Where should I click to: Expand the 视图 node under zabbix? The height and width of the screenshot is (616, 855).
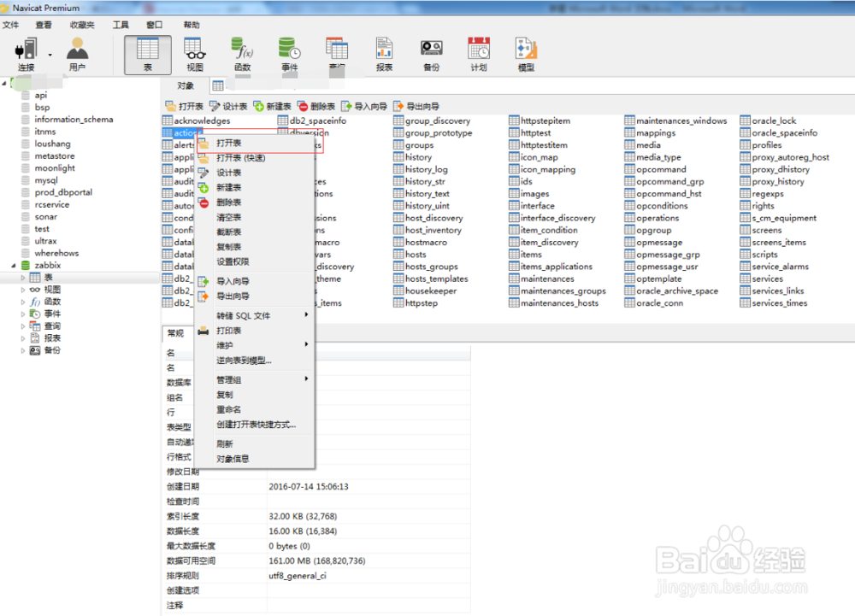point(23,290)
